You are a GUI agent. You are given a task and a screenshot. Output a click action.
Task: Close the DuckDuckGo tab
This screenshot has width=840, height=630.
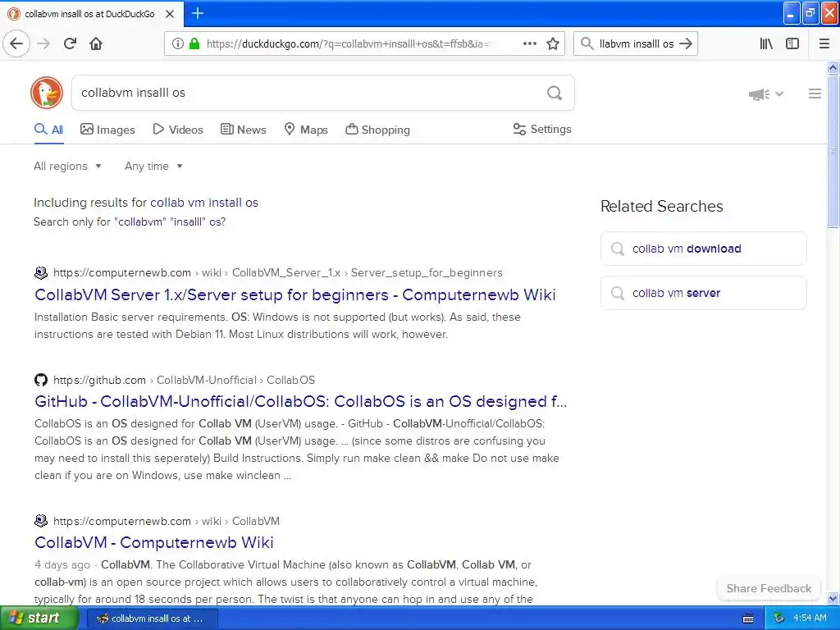tap(170, 14)
